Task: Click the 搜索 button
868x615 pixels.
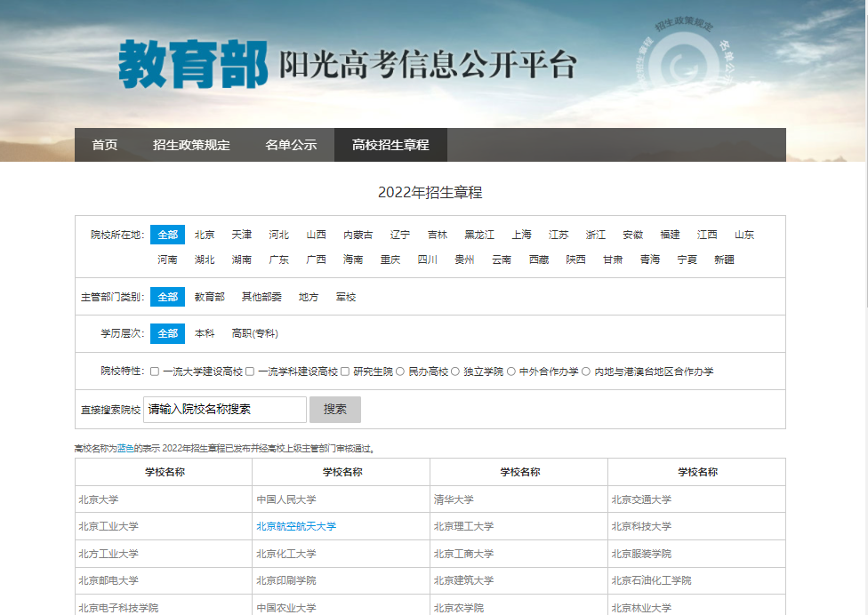Action: tap(335, 410)
